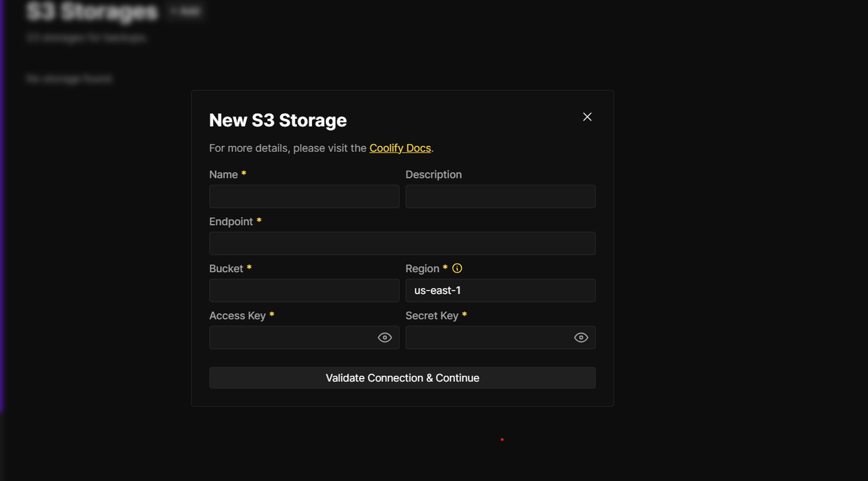The image size is (868, 481).
Task: Open the Region info tooltip icon
Action: tap(457, 269)
